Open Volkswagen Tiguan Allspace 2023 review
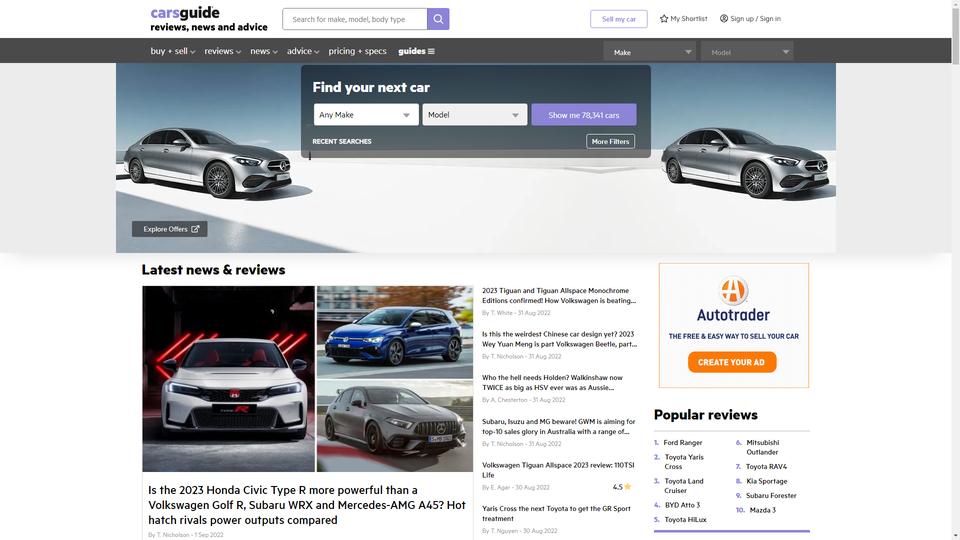This screenshot has width=960, height=540. (x=558, y=470)
